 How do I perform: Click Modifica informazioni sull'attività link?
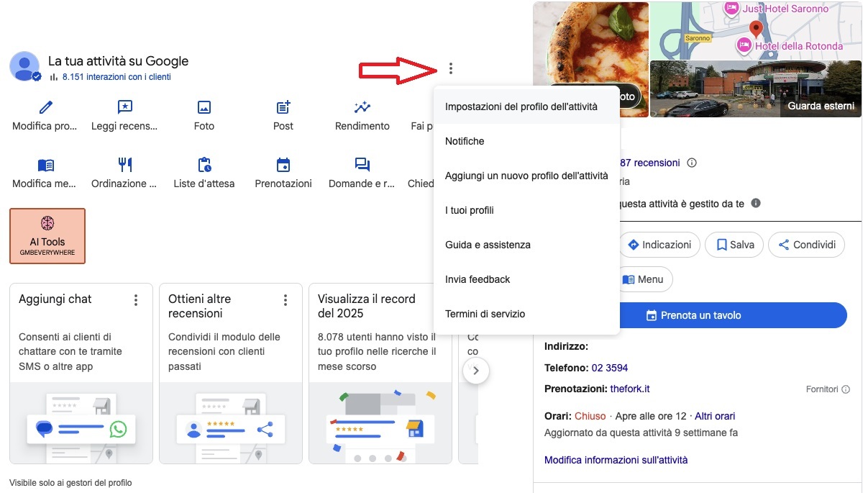(616, 460)
